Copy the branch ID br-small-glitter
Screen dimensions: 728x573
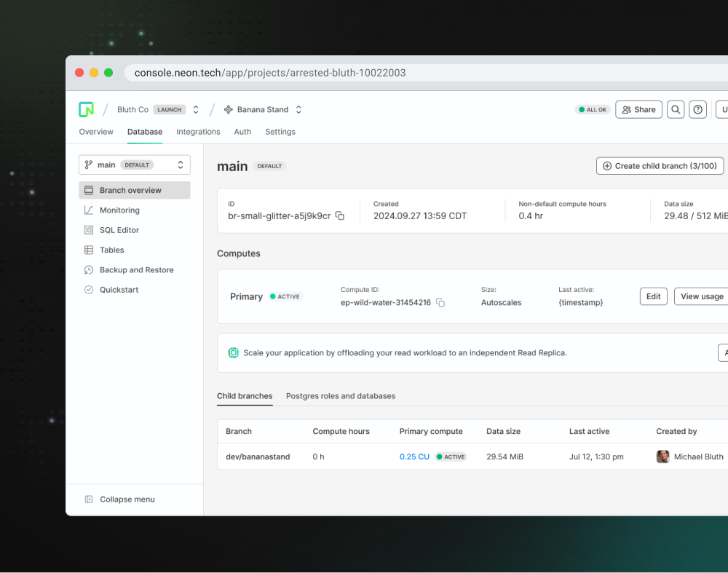tap(340, 216)
